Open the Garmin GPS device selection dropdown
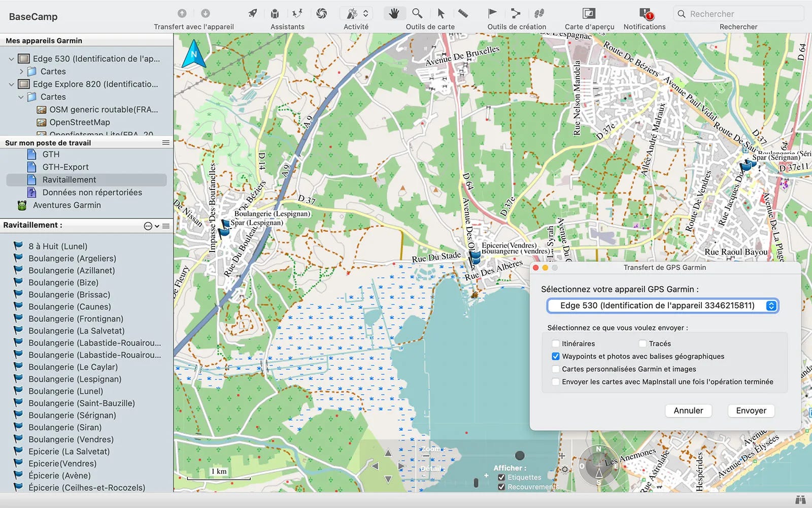The width and height of the screenshot is (812, 508). point(662,306)
